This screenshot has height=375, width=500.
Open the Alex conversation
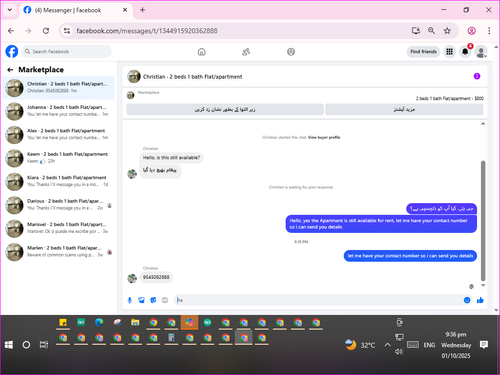tap(59, 134)
